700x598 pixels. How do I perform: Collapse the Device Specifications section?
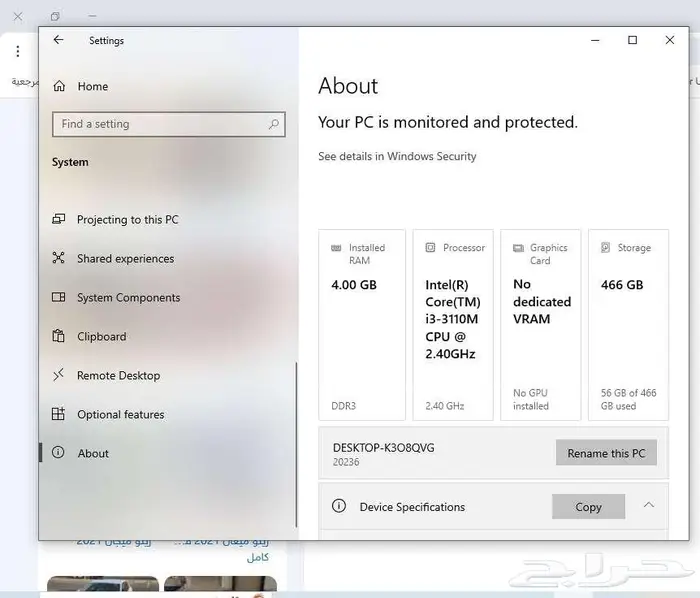click(648, 506)
